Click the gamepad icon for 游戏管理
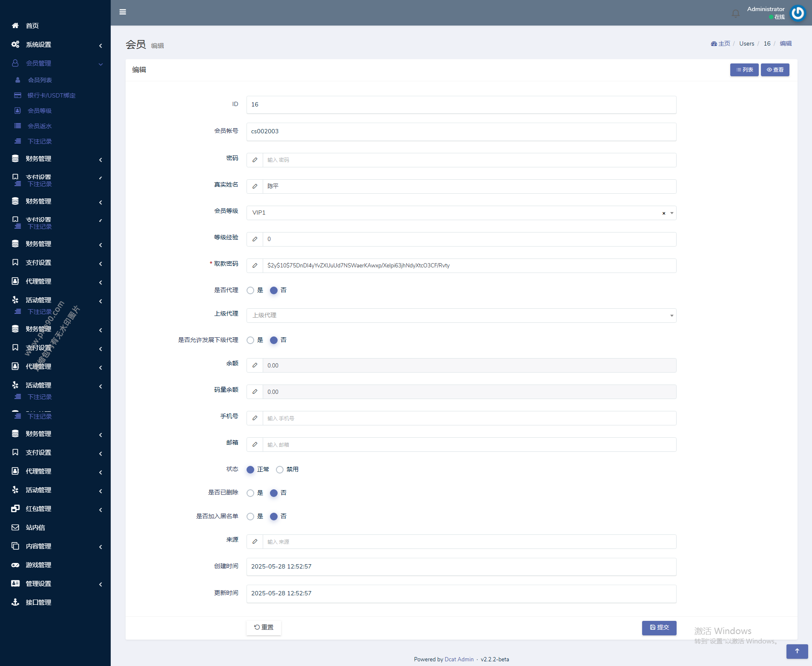Viewport: 812px width, 666px height. click(15, 565)
